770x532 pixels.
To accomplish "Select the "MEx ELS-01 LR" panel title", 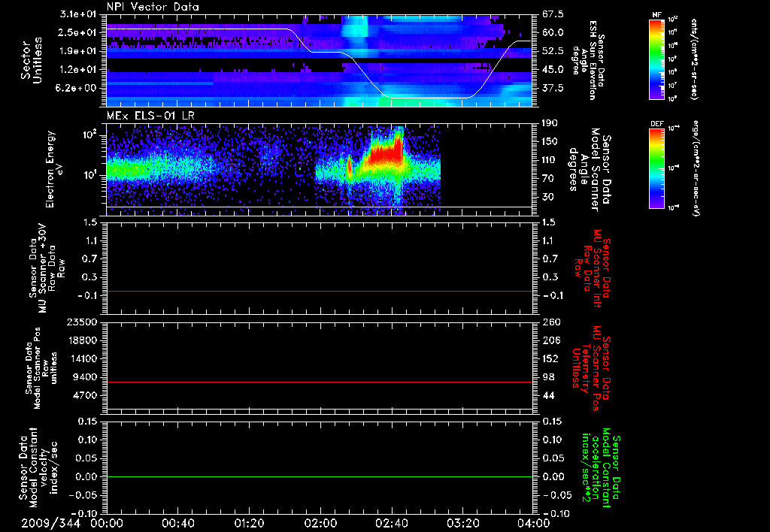I will 150,116.
